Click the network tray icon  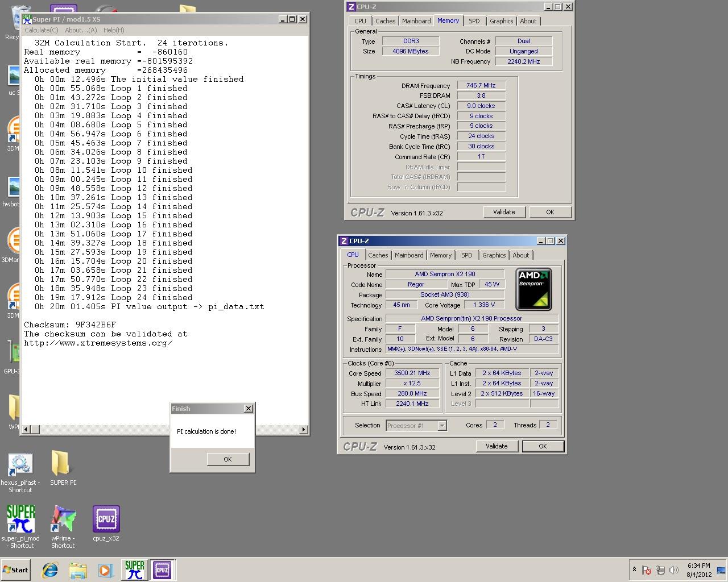[660, 570]
